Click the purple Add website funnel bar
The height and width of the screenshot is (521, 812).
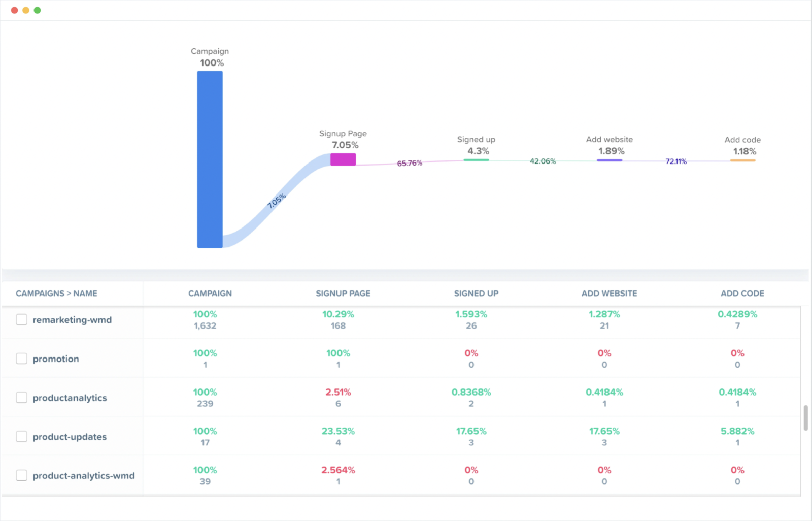pos(610,160)
